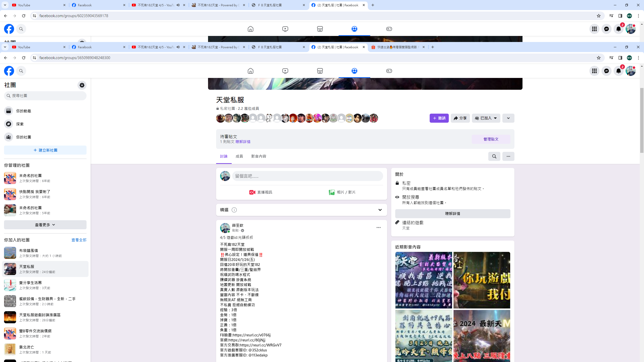Screen dimensions: 644x362
Task: Click the 搜尋社團 search field
Action: pos(45,96)
